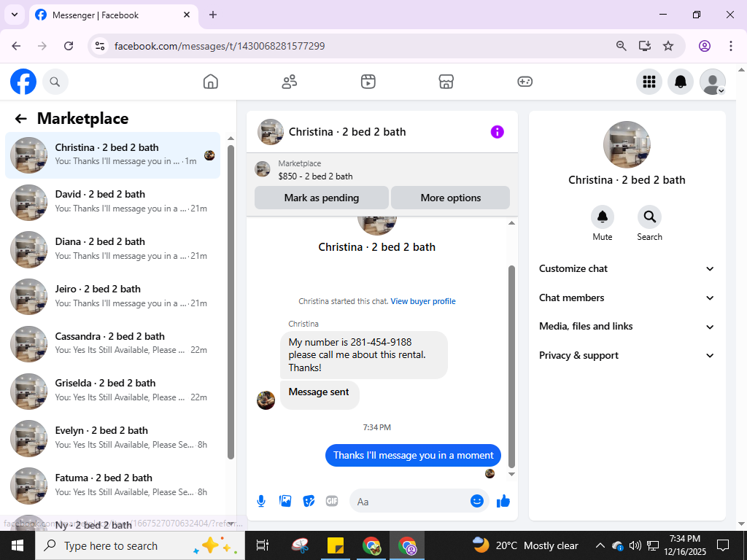Click the back arrow beside Marketplace heading
The width and height of the screenshot is (747, 560).
pos(20,119)
